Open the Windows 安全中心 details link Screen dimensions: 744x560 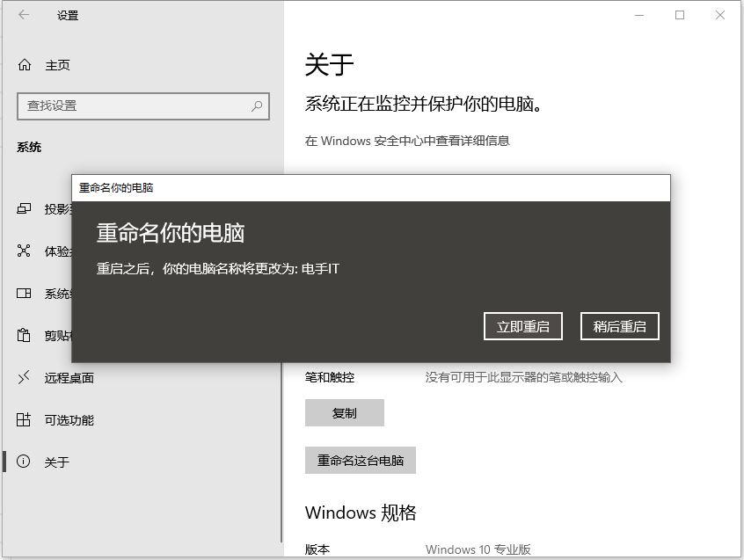(409, 141)
